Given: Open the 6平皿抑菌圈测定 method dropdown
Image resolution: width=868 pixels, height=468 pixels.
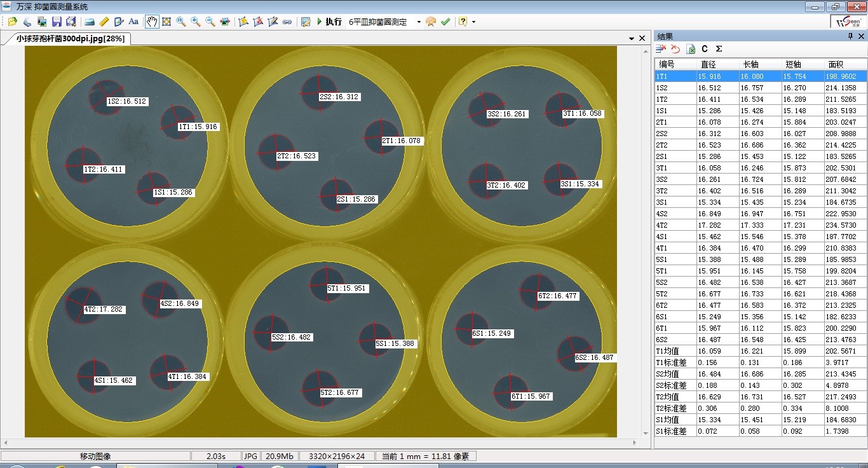Looking at the screenshot, I should [419, 22].
